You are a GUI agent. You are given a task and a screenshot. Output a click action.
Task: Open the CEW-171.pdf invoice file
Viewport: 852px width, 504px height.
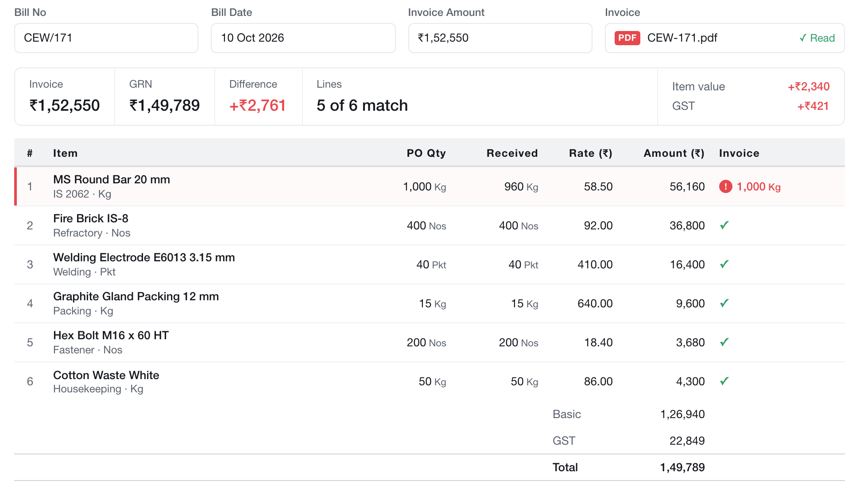click(x=682, y=38)
